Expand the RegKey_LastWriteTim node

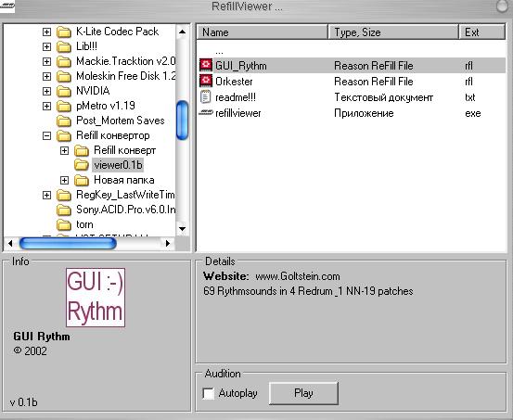coord(46,195)
